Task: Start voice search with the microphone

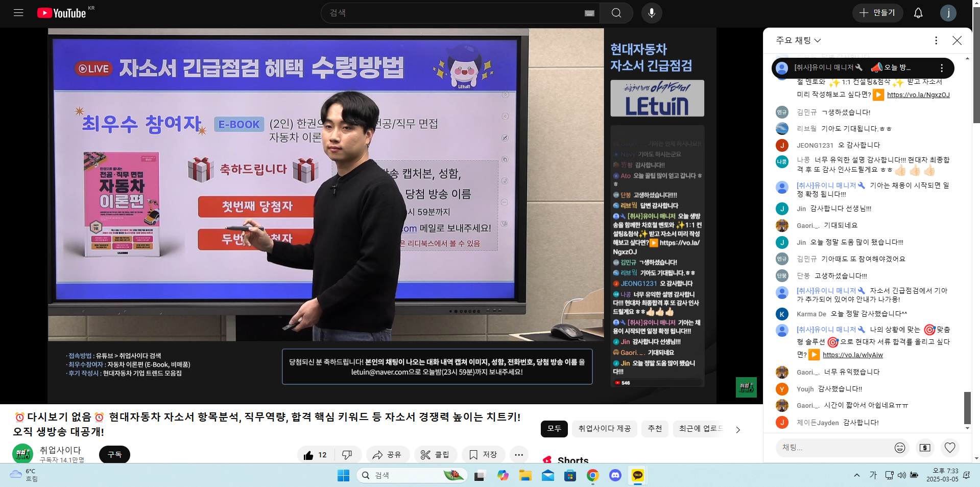Action: pos(652,13)
